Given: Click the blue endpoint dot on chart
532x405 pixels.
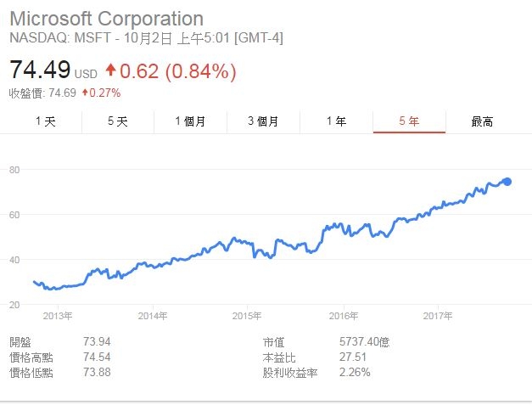Looking at the screenshot, I should 507,182.
